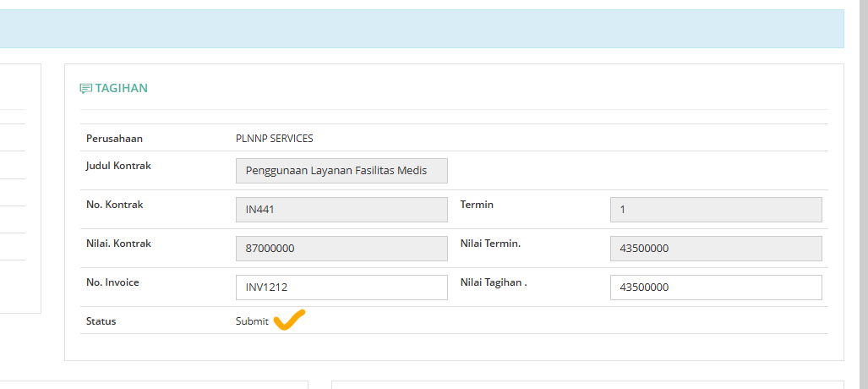Click the Submit status text
868x389 pixels.
coord(252,321)
